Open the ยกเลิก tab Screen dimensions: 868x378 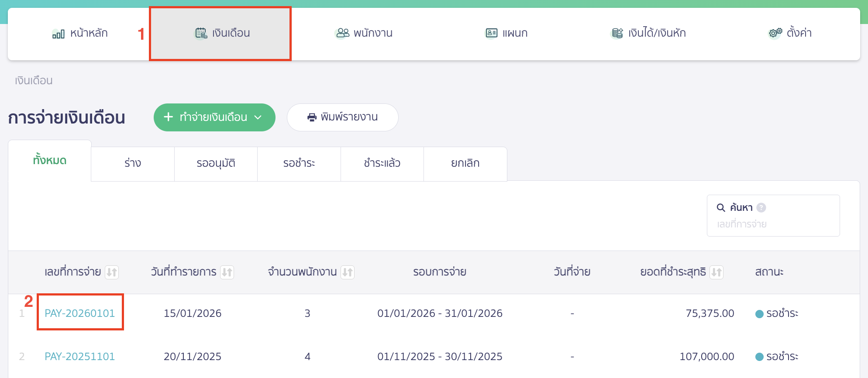coord(465,164)
